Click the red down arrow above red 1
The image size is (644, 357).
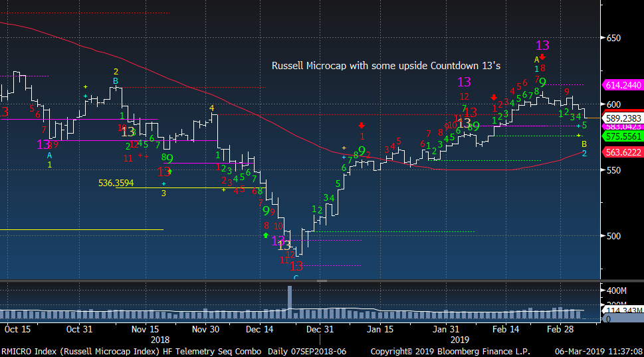362,125
